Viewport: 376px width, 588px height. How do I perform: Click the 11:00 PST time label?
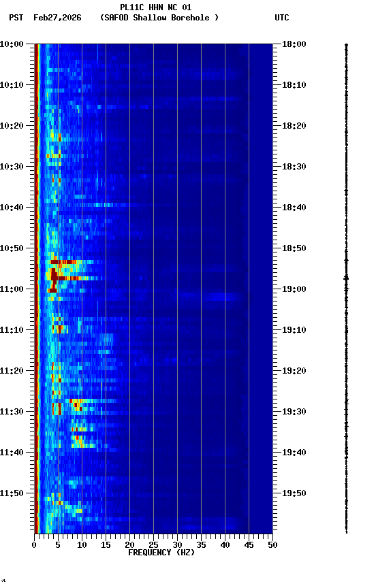click(12, 289)
